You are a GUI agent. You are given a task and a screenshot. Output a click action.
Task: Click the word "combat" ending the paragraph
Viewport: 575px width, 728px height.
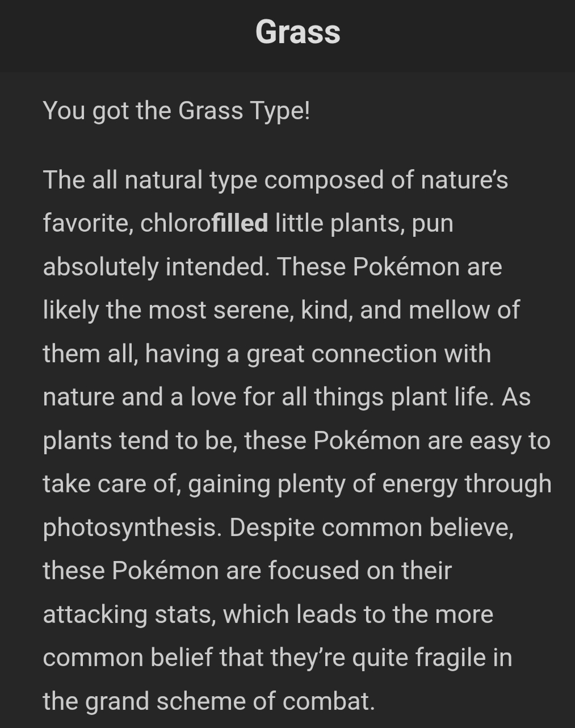click(328, 701)
